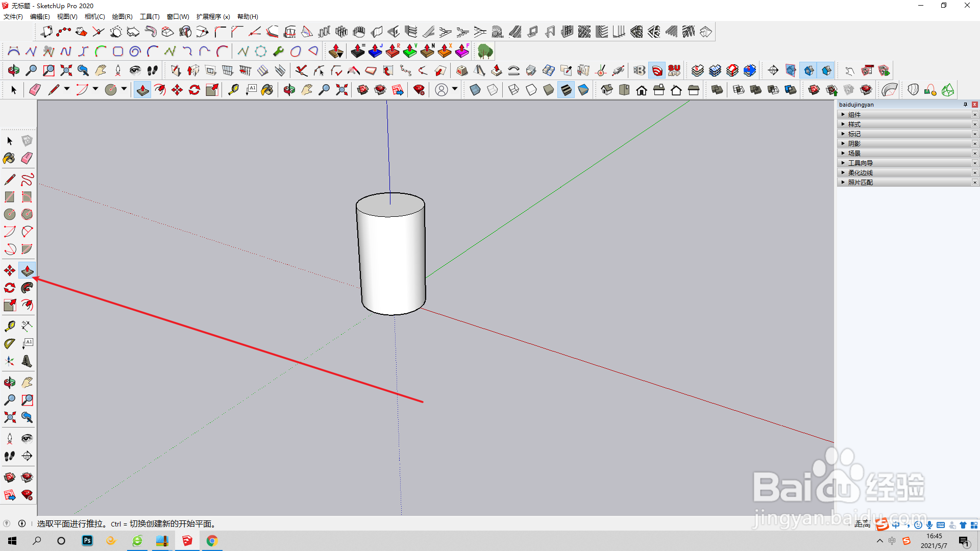Select the Dimension tool
Viewport: 980px width, 551px height.
click(x=27, y=326)
